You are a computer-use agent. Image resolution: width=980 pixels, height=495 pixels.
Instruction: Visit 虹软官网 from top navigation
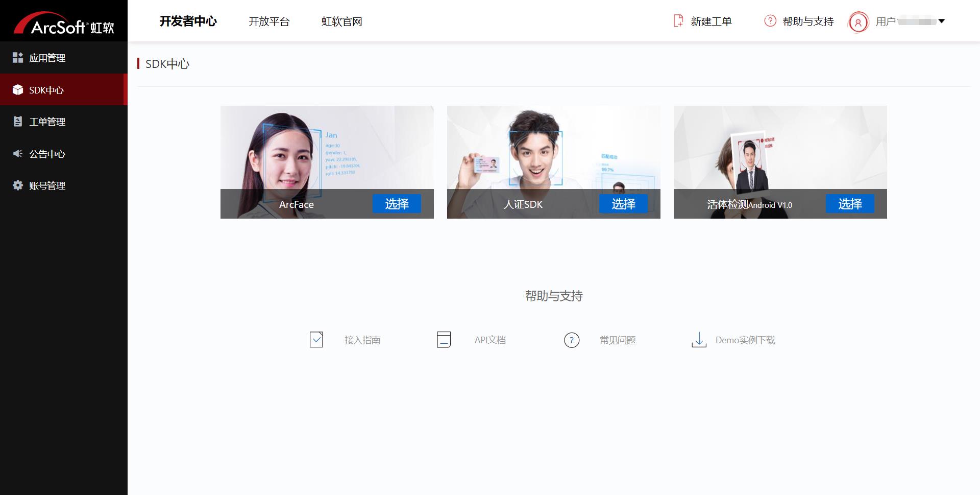pos(341,21)
